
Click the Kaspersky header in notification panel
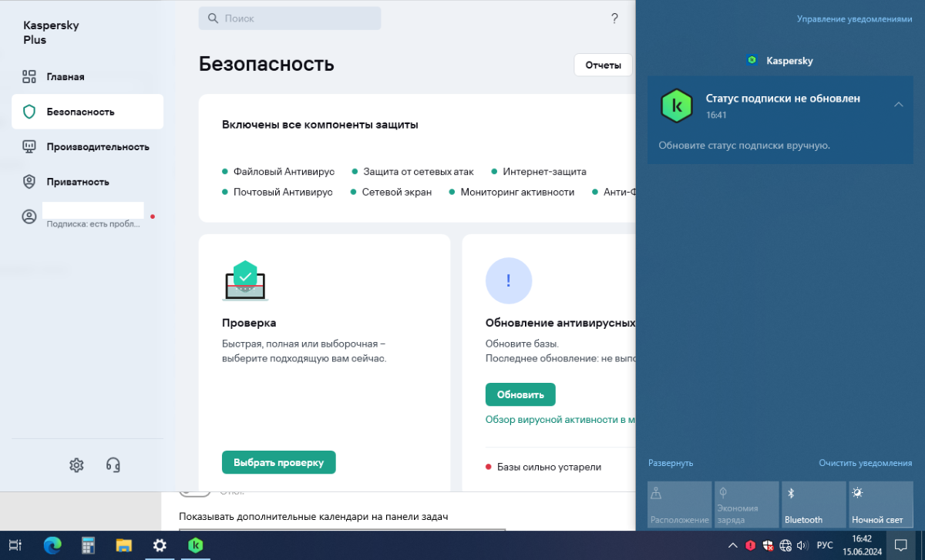coord(779,60)
